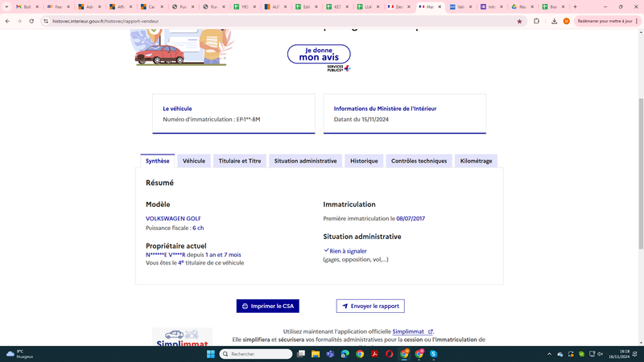This screenshot has height=362, width=644.
Task: Open the Véhicule tab
Action: [x=194, y=161]
